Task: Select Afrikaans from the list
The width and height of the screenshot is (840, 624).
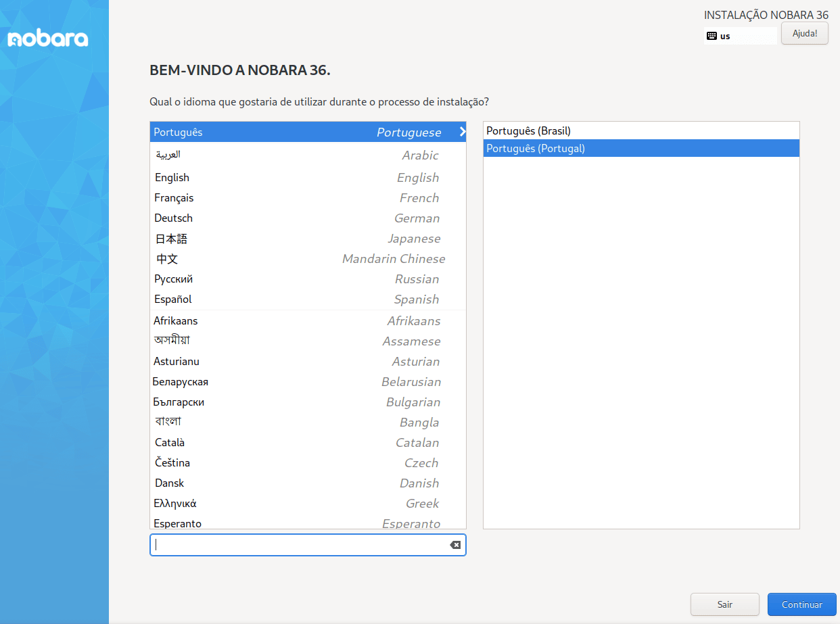Action: 308,320
